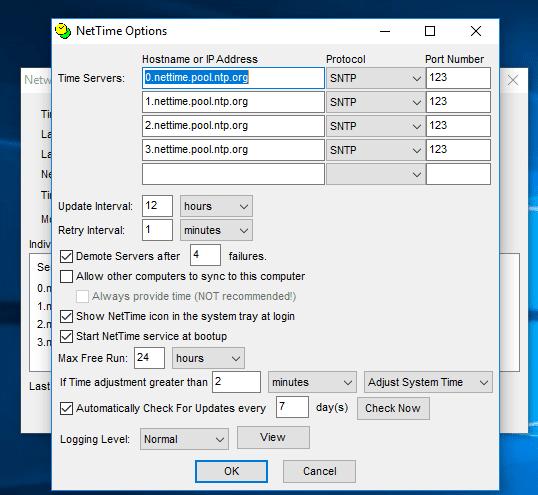Click the 3.nettime.pool.ntp.org hostname field
The width and height of the screenshot is (538, 495).
233,150
